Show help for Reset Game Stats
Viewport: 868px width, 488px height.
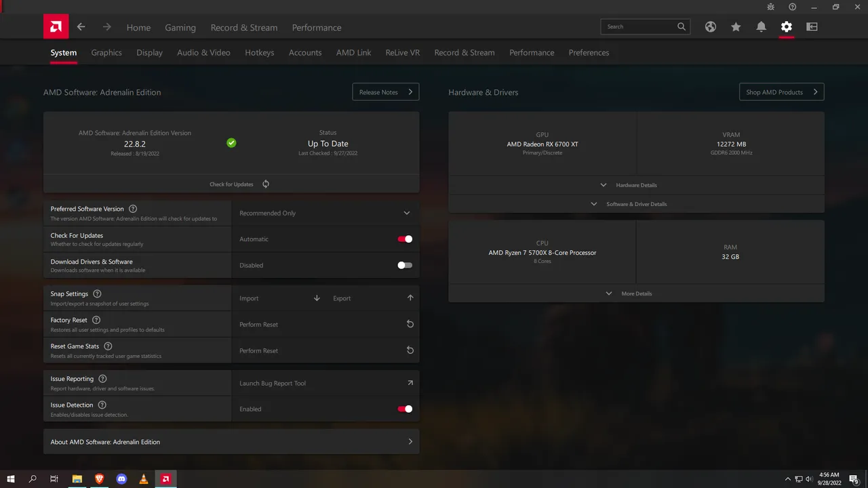tap(108, 346)
